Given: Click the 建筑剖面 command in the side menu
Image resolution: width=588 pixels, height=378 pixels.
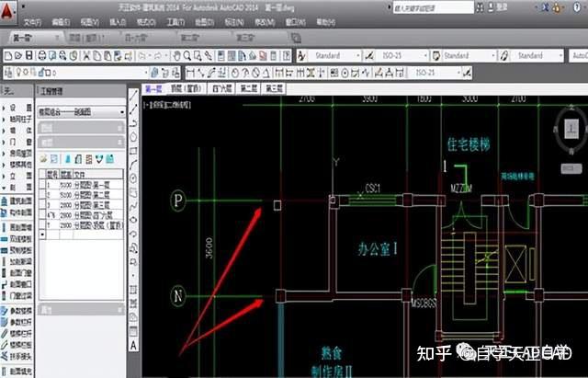Looking at the screenshot, I should [17, 201].
